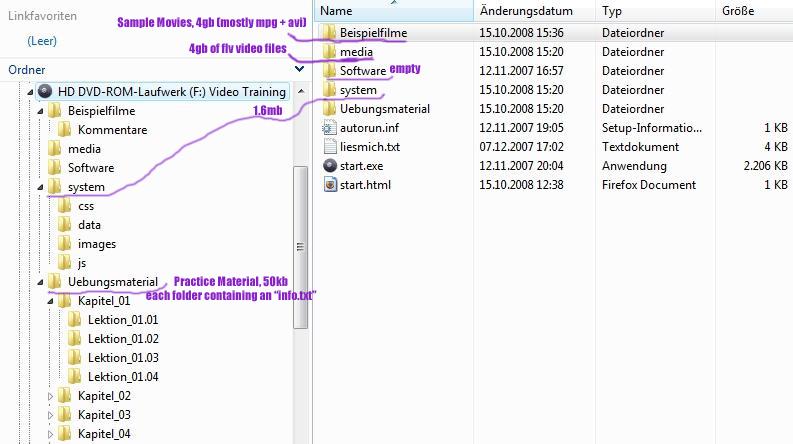Click the 'Textdokument' type cell
This screenshot has width=793, height=444.
click(x=640, y=147)
